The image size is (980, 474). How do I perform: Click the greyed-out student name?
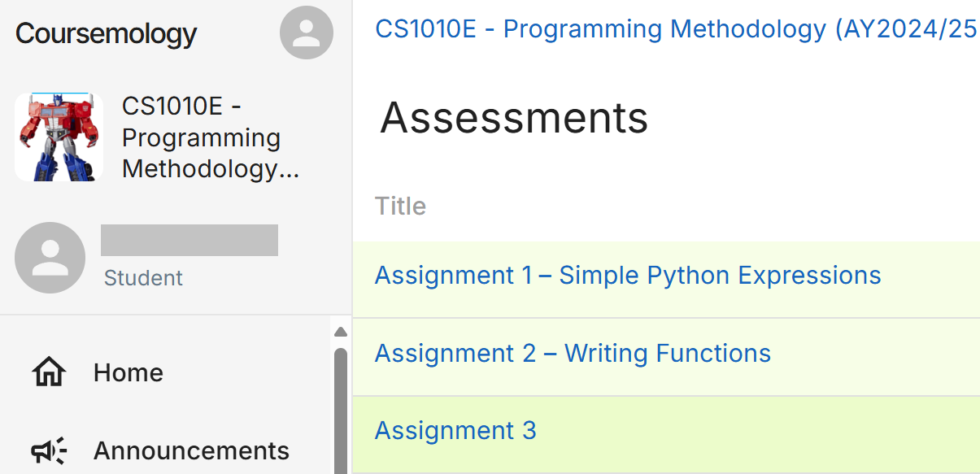(x=189, y=241)
